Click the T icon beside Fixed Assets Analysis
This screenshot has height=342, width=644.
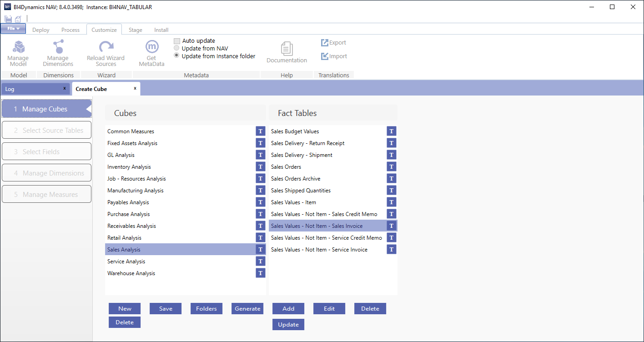260,143
